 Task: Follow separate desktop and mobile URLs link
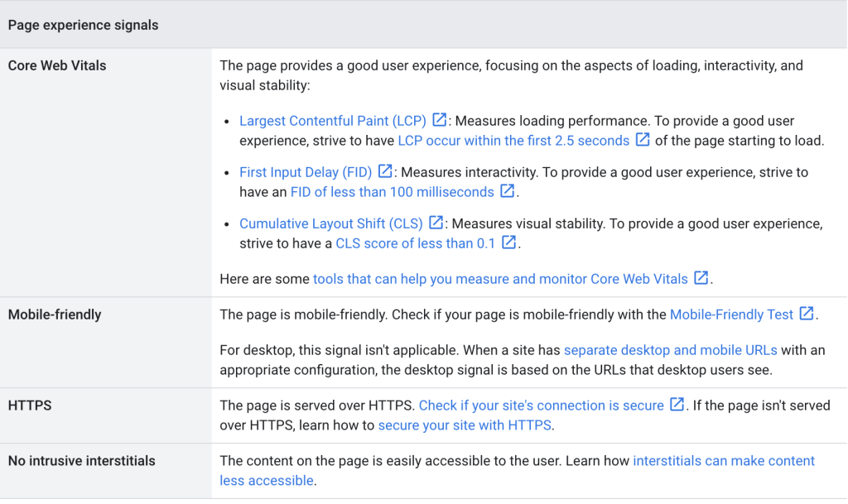pyautogui.click(x=671, y=350)
